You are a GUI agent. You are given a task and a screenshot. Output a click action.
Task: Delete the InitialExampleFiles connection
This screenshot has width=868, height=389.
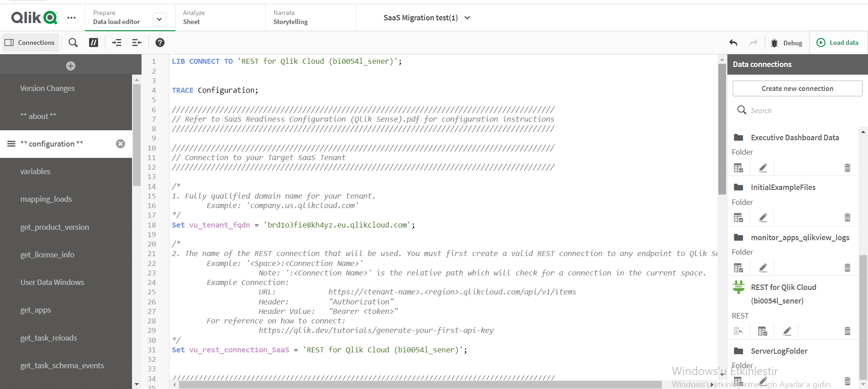point(847,218)
